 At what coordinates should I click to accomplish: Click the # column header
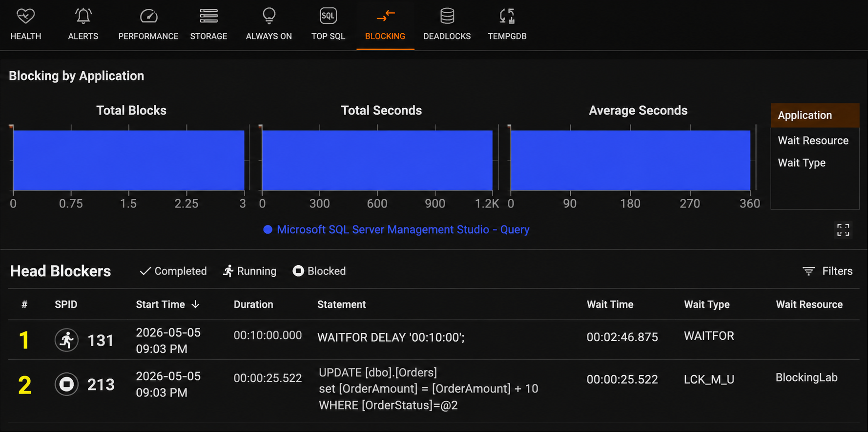pos(24,305)
